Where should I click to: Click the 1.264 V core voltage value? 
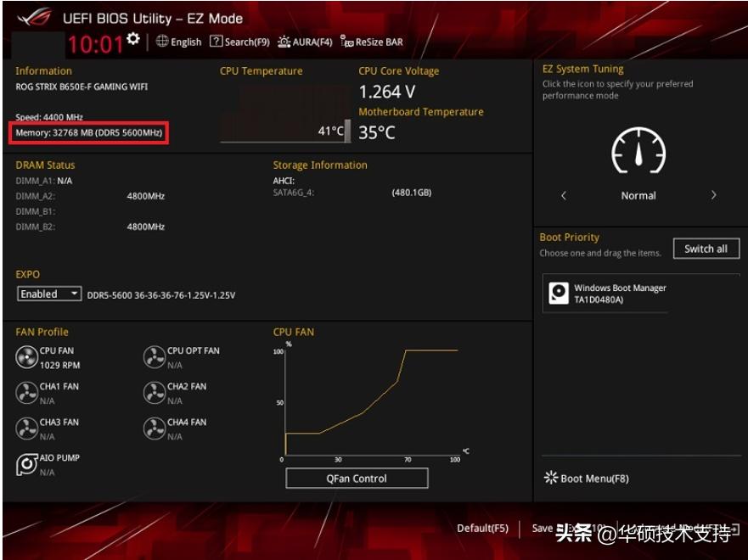(x=387, y=92)
